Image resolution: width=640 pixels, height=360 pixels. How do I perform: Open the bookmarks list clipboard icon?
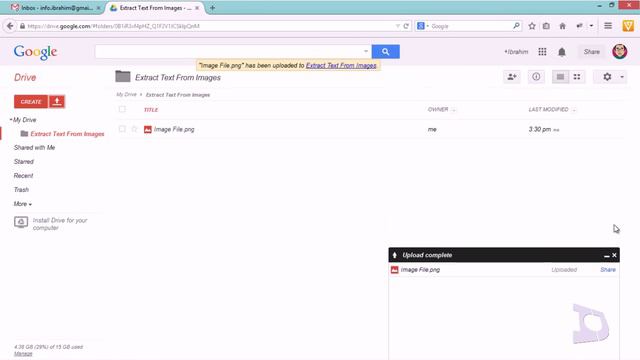pyautogui.click(x=546, y=26)
